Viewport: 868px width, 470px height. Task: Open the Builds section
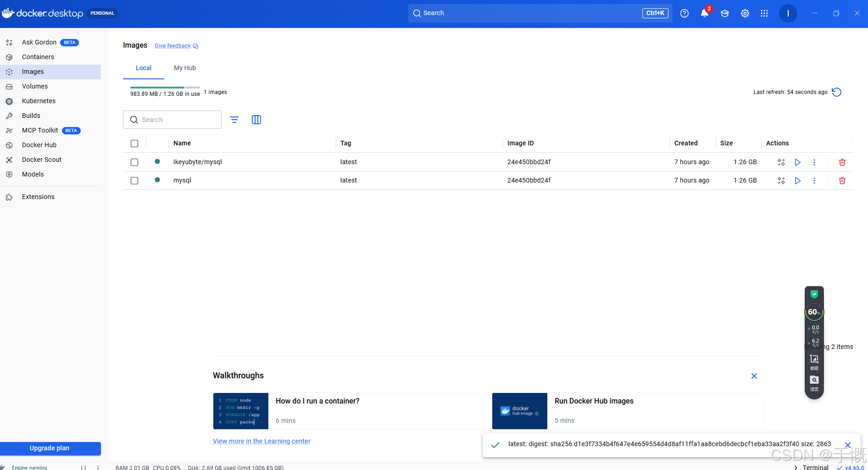pyautogui.click(x=50, y=116)
